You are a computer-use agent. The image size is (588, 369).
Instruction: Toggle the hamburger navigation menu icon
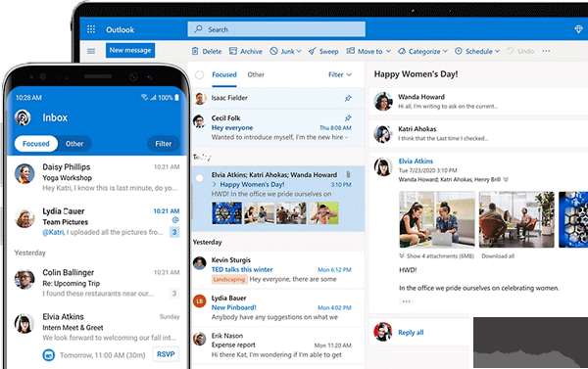91,51
